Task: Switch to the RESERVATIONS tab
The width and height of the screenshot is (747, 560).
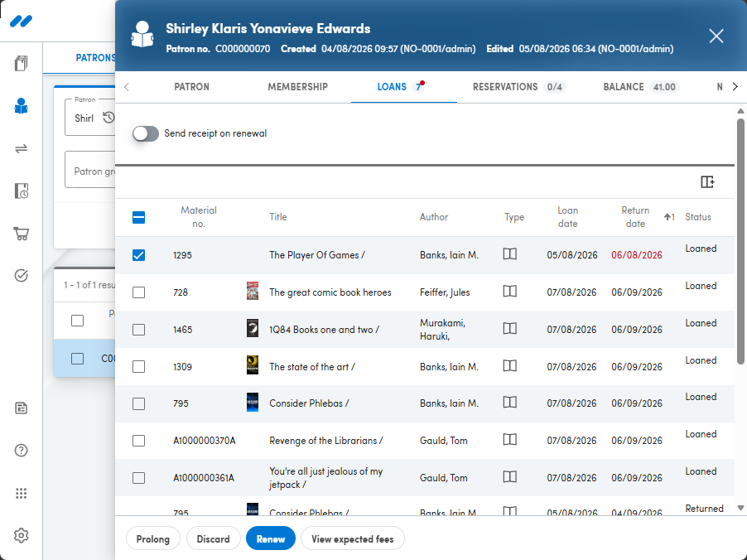Action: pos(518,87)
